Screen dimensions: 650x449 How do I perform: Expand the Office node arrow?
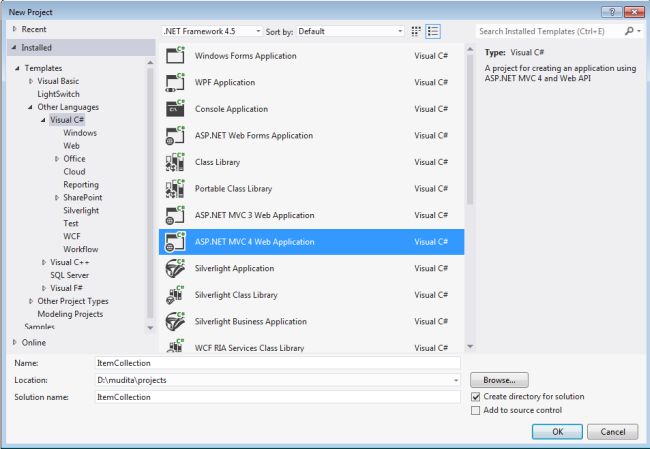pyautogui.click(x=57, y=159)
